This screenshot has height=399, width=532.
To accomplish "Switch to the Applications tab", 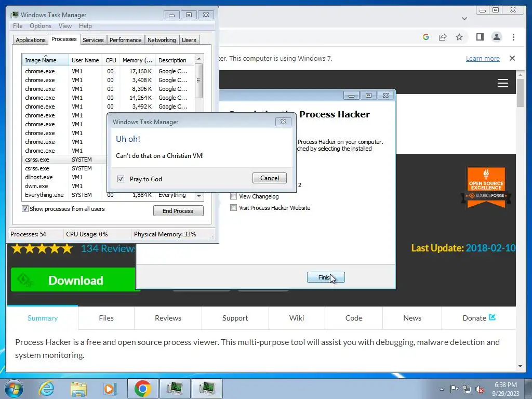I will click(31, 40).
